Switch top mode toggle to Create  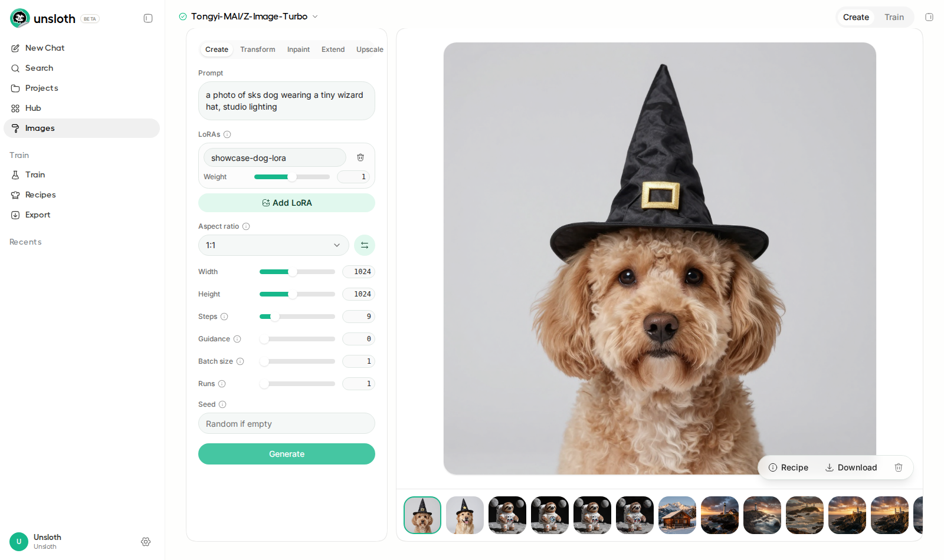click(x=855, y=17)
